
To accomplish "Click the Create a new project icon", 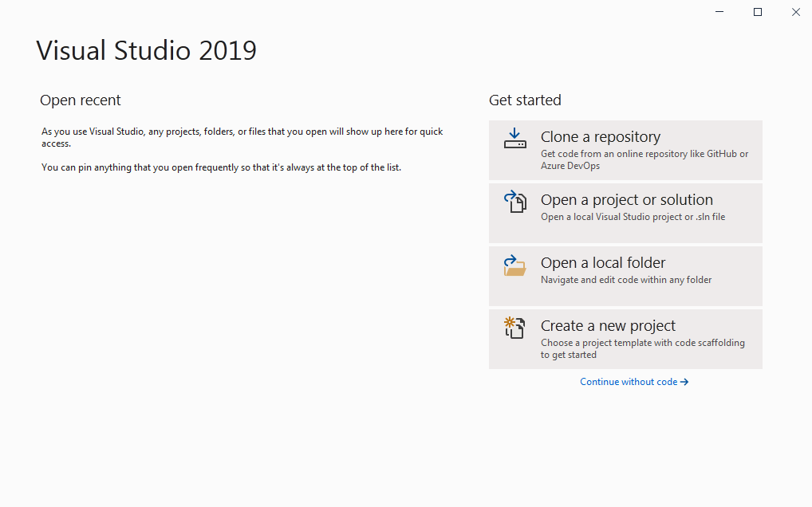I will pyautogui.click(x=514, y=328).
